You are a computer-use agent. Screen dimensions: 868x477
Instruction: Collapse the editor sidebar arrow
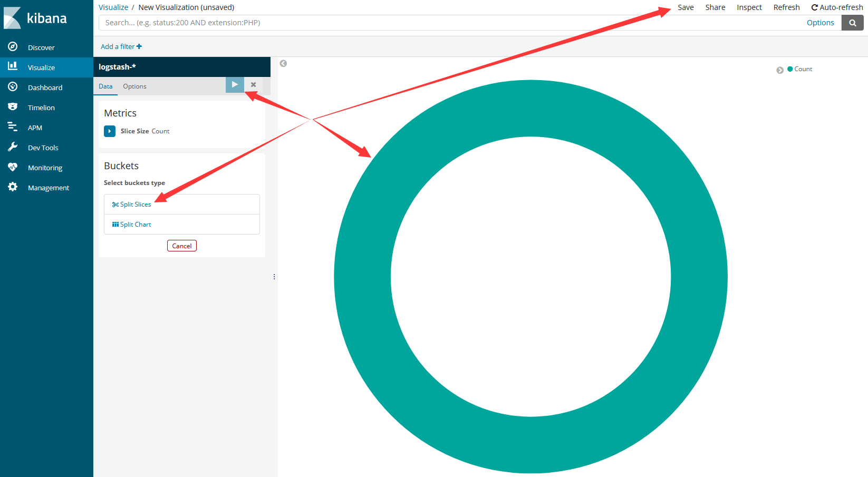pyautogui.click(x=283, y=64)
